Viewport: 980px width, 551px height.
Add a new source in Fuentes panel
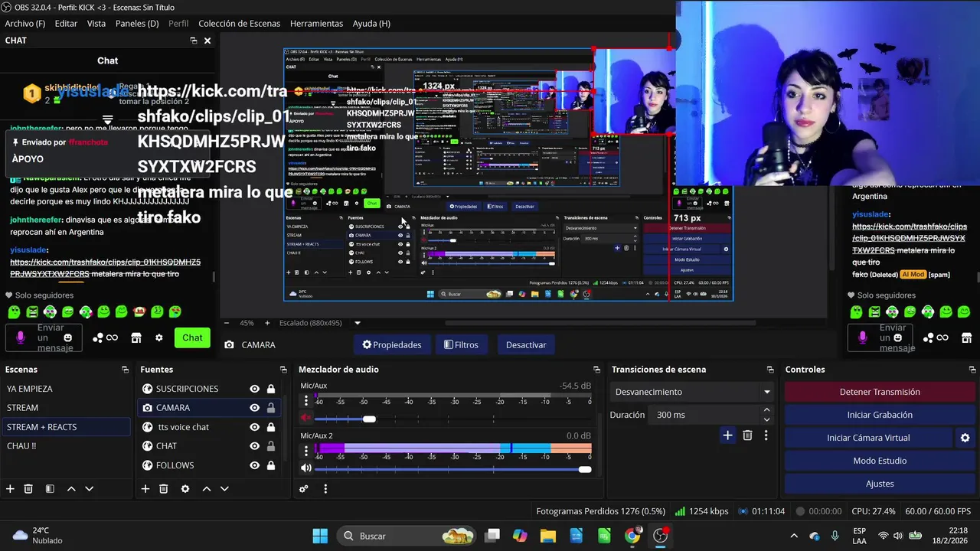(x=145, y=488)
